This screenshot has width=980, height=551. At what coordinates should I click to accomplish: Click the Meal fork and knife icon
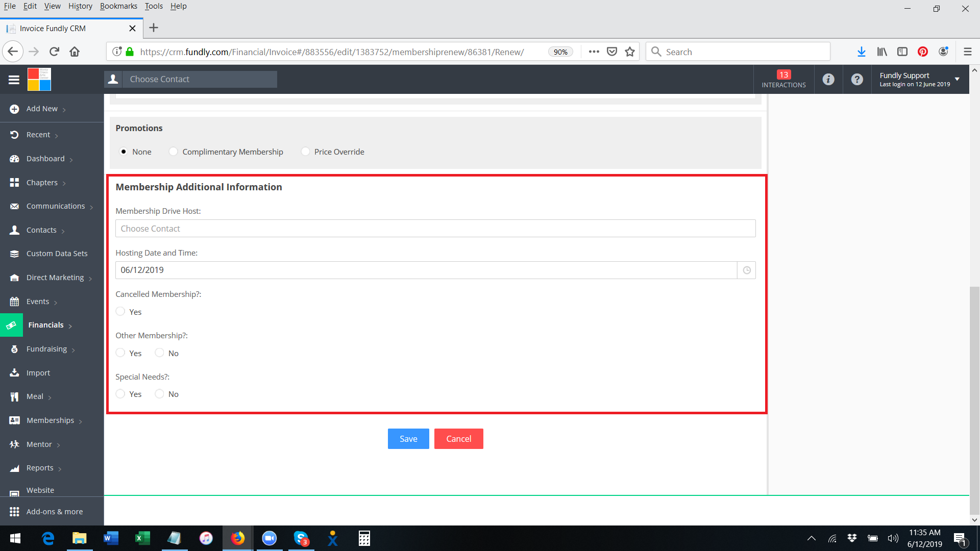pos(14,396)
